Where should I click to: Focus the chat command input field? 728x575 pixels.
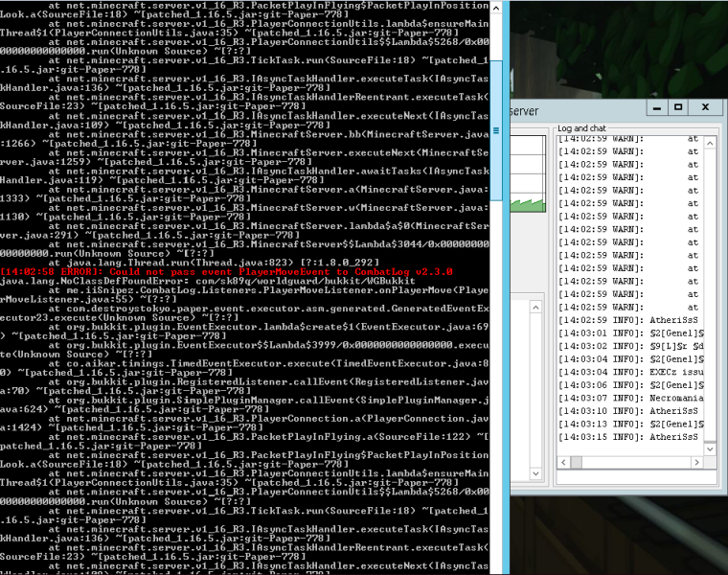pyautogui.click(x=636, y=477)
